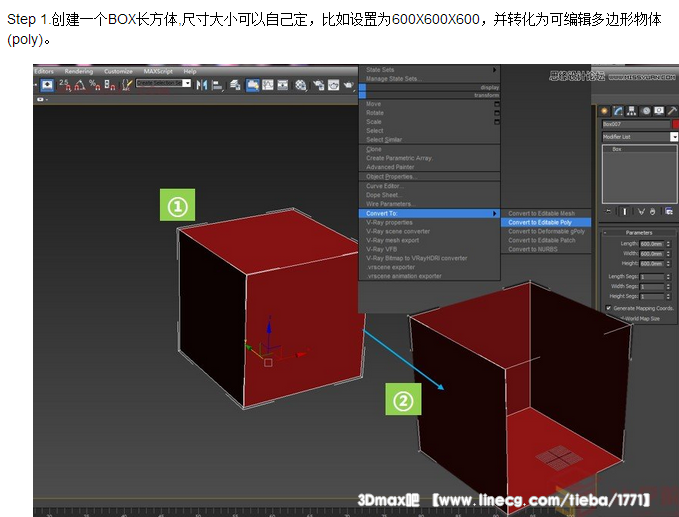Select the Mirror tool icon

pyautogui.click(x=201, y=85)
